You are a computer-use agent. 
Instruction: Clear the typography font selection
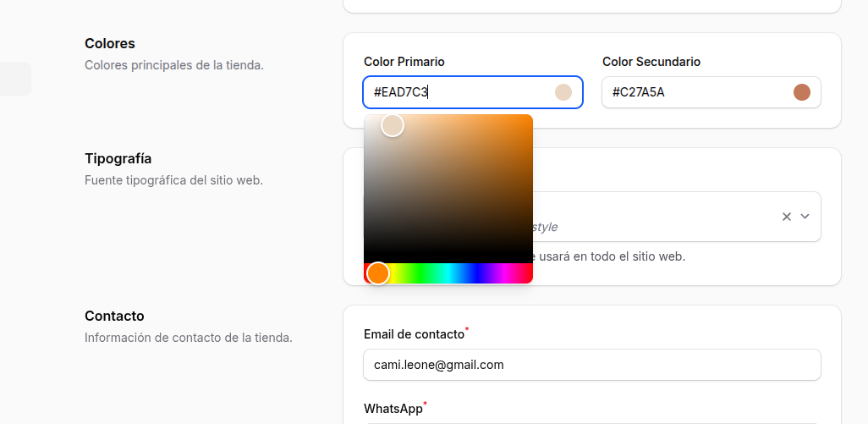tap(787, 217)
